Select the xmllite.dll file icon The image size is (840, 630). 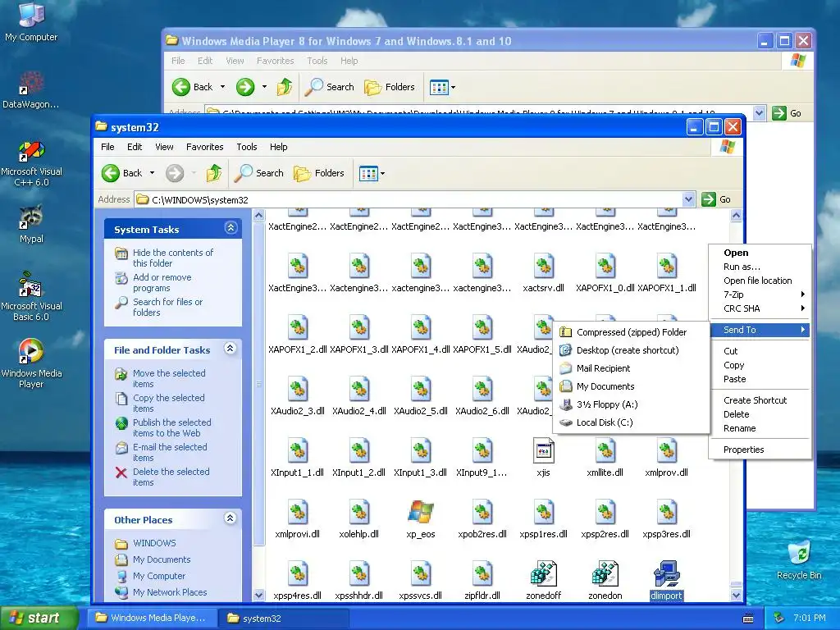point(605,450)
